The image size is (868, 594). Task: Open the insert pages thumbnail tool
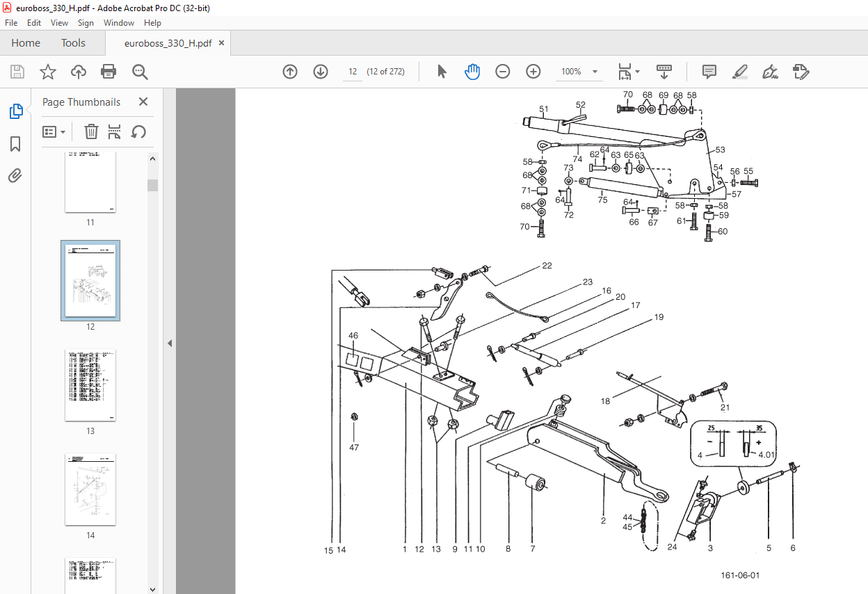[x=115, y=131]
